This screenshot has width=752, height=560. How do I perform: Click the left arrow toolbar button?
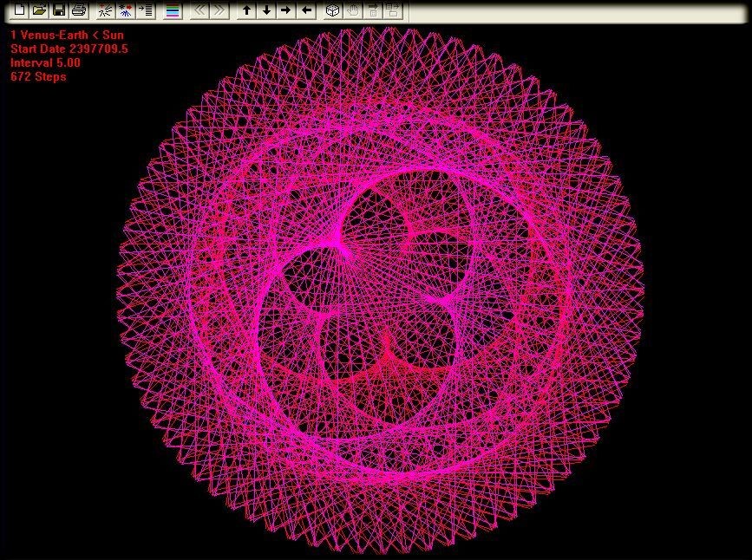(x=306, y=10)
